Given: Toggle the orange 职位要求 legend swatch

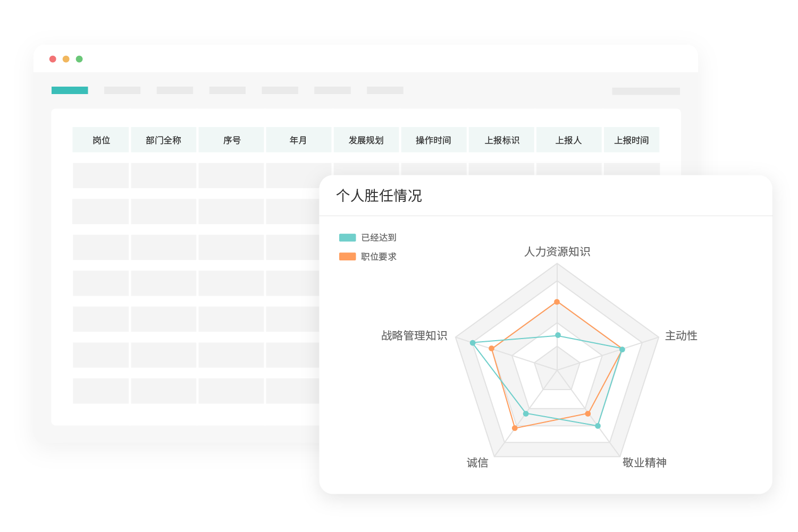Looking at the screenshot, I should click(348, 257).
